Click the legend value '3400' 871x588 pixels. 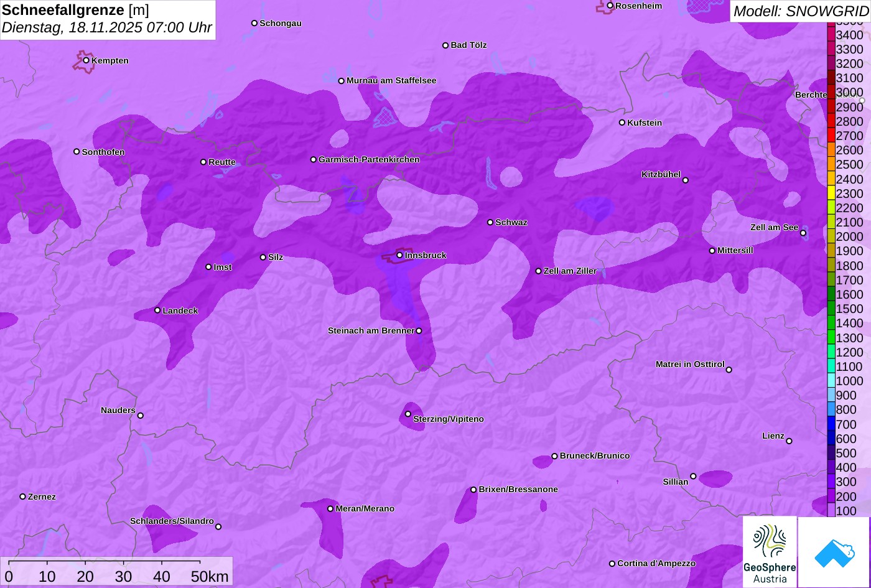pyautogui.click(x=850, y=35)
